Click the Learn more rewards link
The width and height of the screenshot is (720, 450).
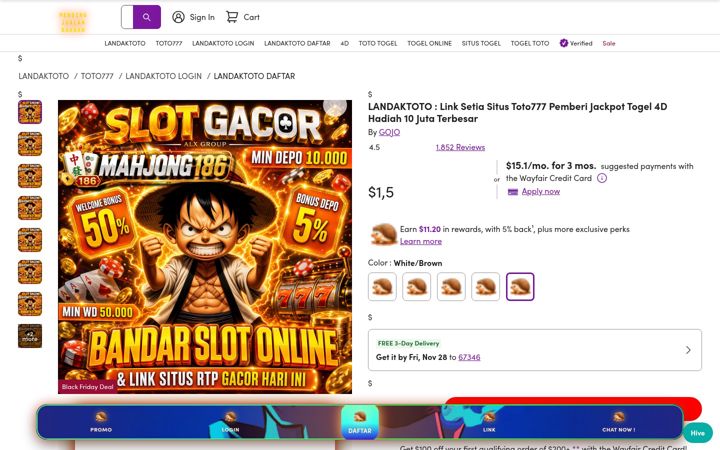[421, 241]
